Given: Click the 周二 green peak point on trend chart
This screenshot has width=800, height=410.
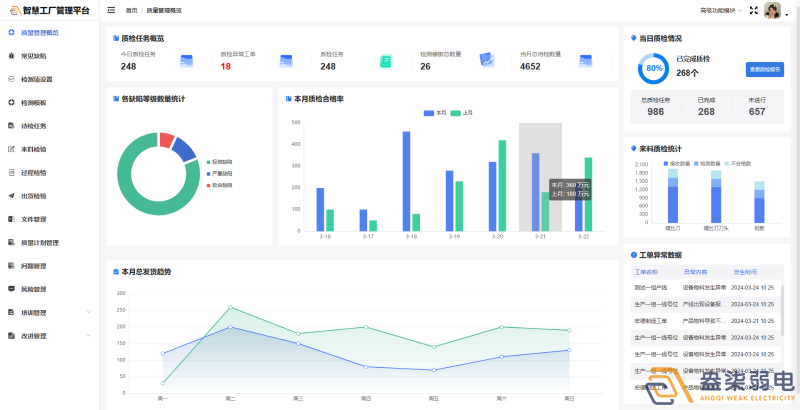Looking at the screenshot, I should tap(231, 307).
